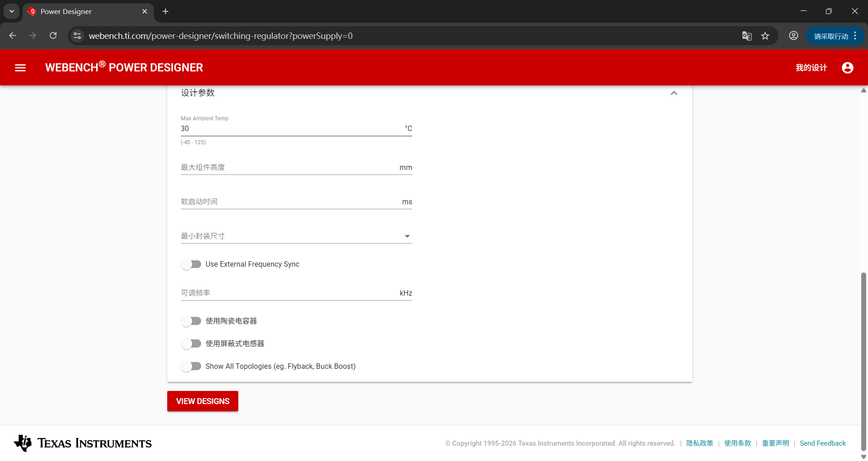The width and height of the screenshot is (868, 461).
Task: Click the scrollbar up arrow
Action: pyautogui.click(x=864, y=90)
